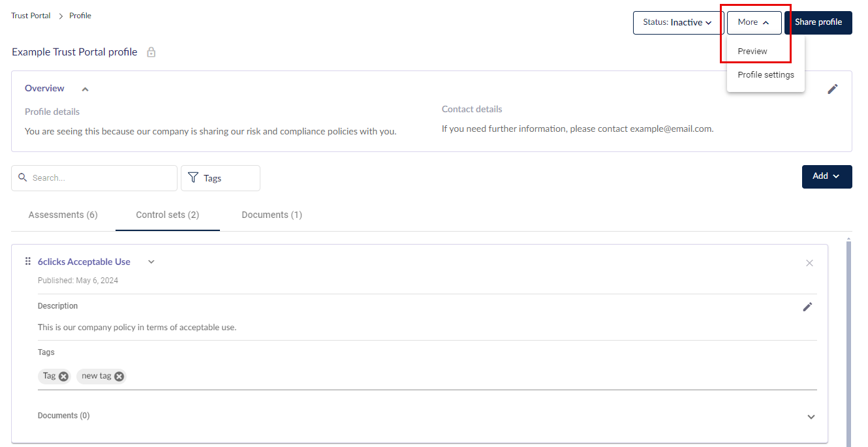868x447 pixels.
Task: Expand the Documents (0) section chevron
Action: [811, 417]
